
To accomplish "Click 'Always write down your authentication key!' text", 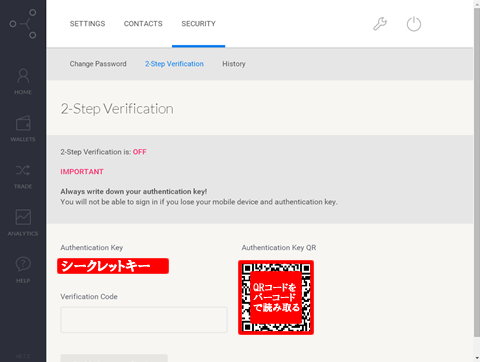I will (x=134, y=192).
